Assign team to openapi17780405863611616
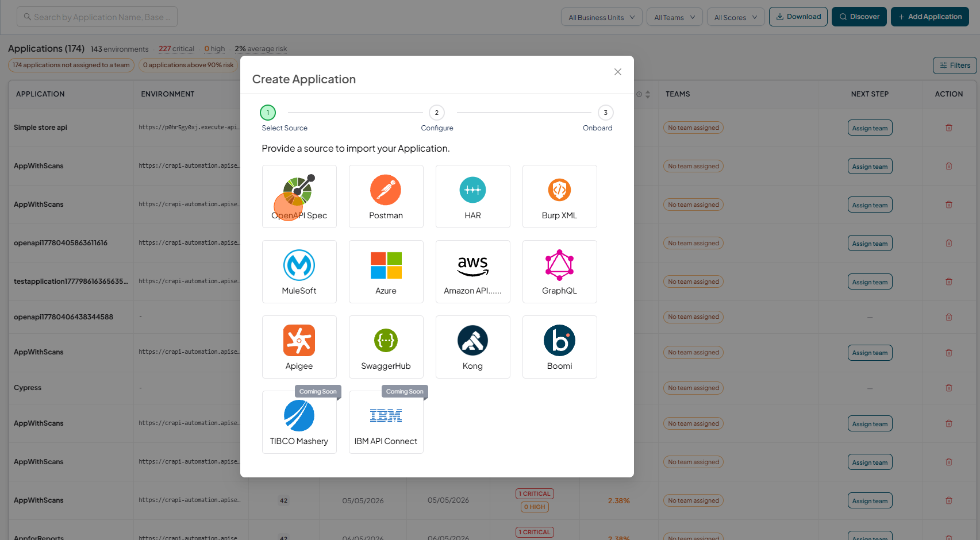Image resolution: width=980 pixels, height=540 pixels. pos(870,243)
